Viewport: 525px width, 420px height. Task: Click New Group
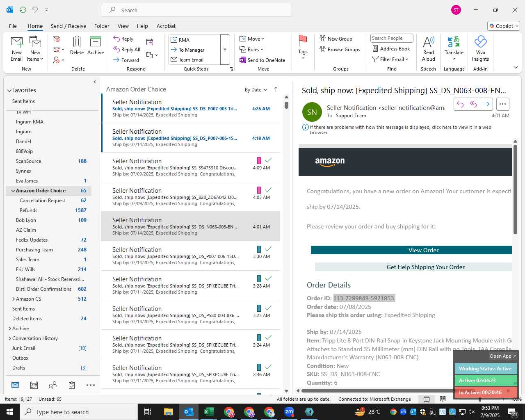tap(336, 39)
